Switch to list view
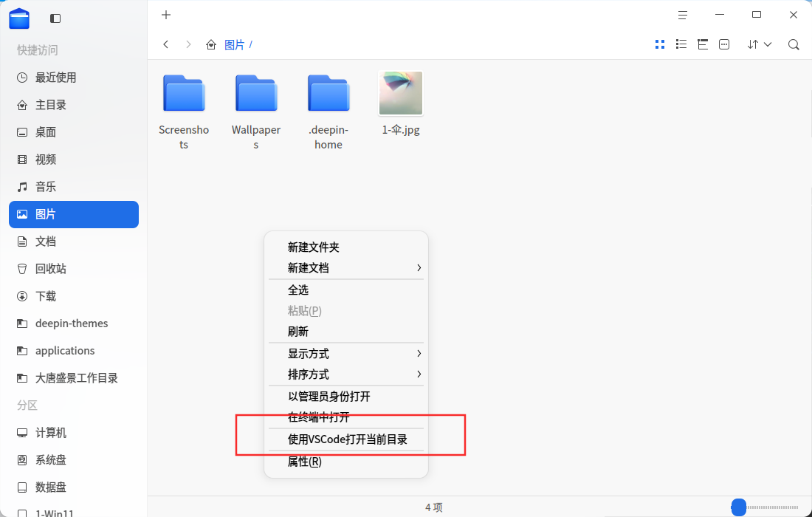812x517 pixels. point(681,44)
